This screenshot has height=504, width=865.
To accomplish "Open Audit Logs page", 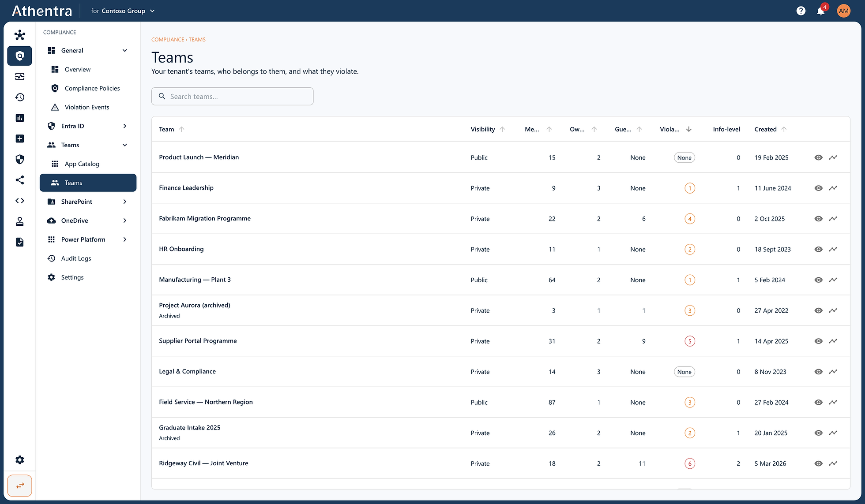I will tap(88, 258).
